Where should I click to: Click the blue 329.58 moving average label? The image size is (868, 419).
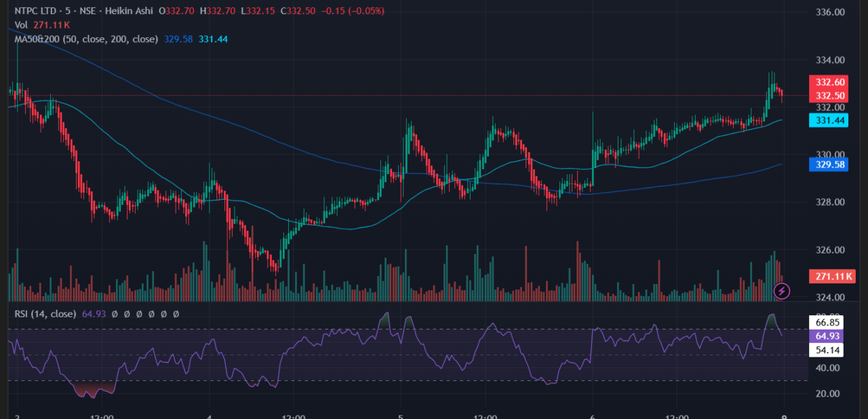(x=829, y=164)
